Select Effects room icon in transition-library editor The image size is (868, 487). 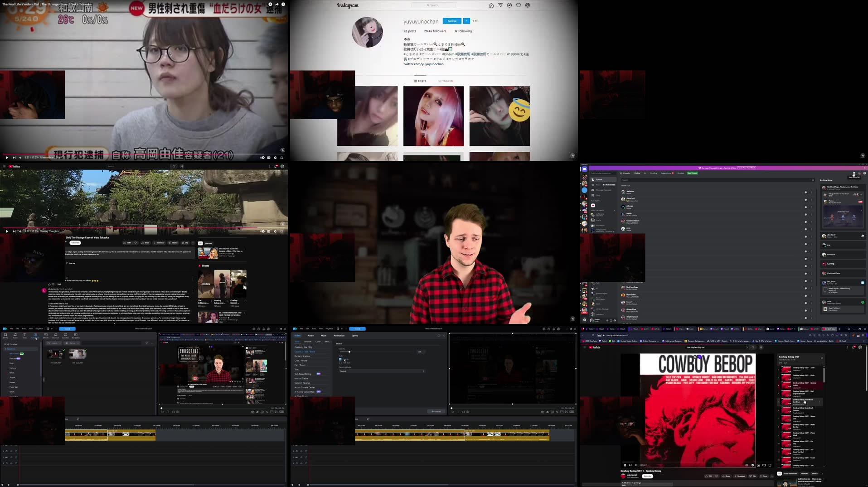click(x=46, y=336)
